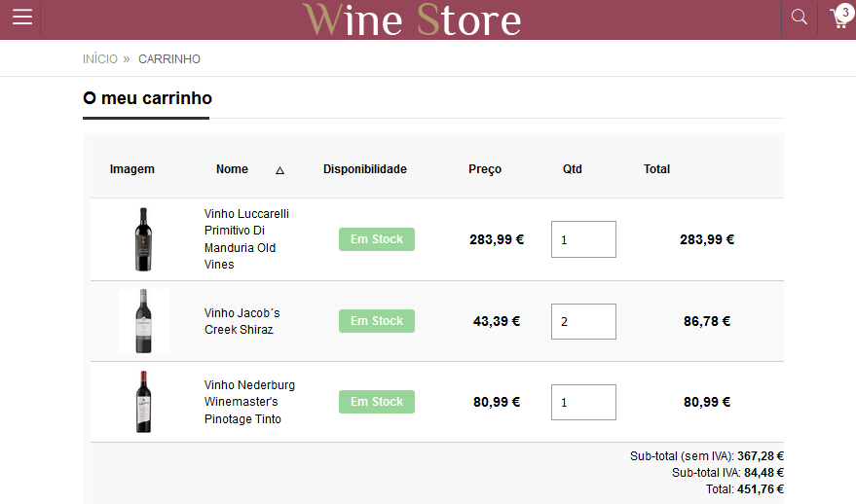Open Nederburg Pinotage bottle image
Image resolution: width=856 pixels, height=504 pixels.
point(143,402)
